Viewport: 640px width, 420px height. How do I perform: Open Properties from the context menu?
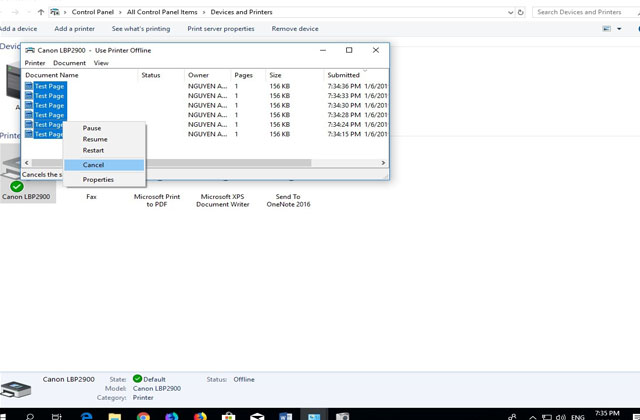pos(98,180)
